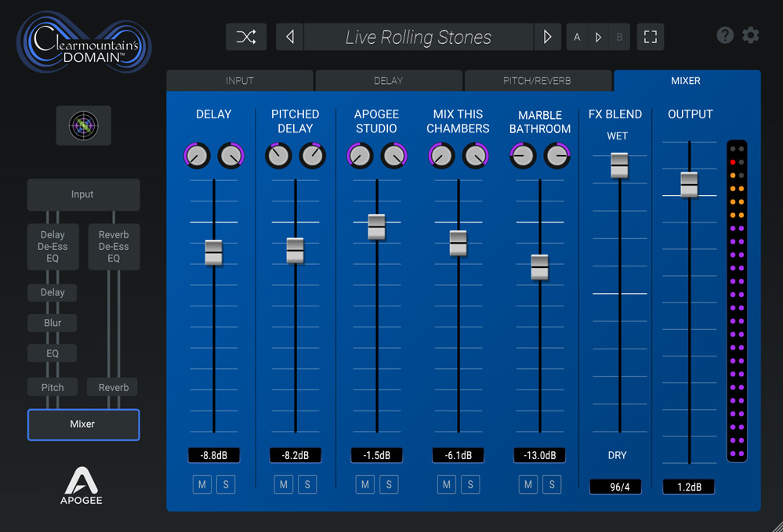Screen dimensions: 783x532
Task: Click the shuffle random preset icon
Action: [246, 37]
